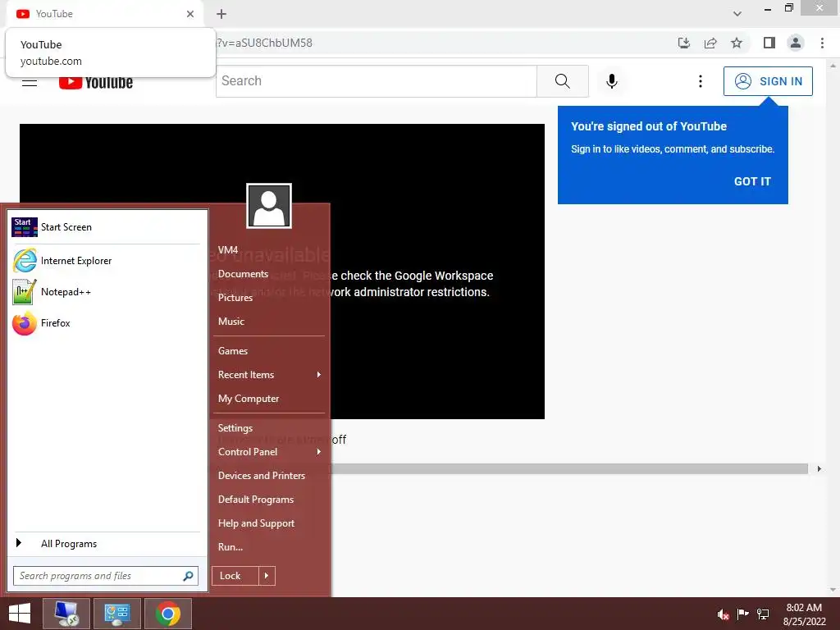Click search magnifier in Start menu
The image size is (840, 630).
point(188,576)
